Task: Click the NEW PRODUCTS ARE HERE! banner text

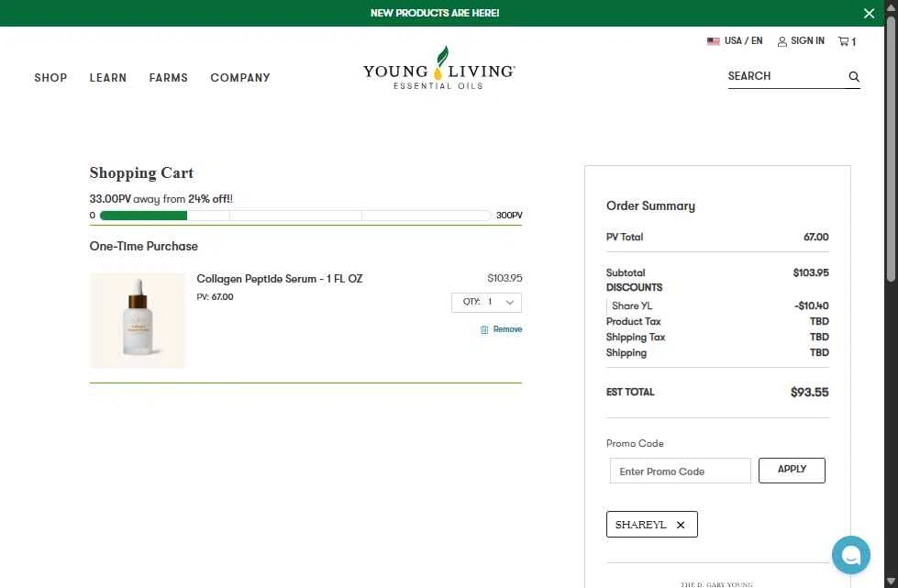Action: coord(435,13)
